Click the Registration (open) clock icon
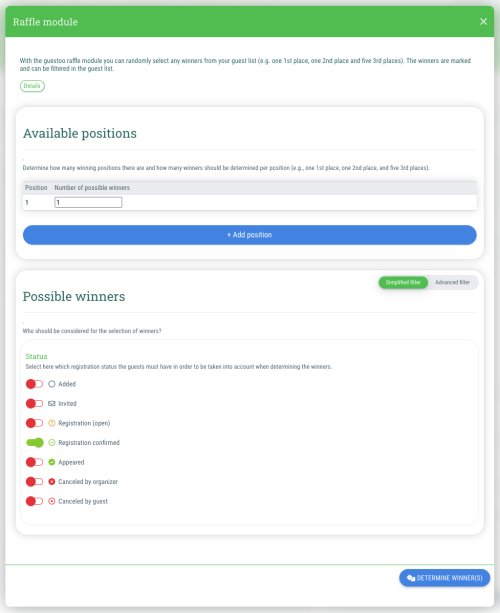The image size is (500, 613). pyautogui.click(x=52, y=423)
